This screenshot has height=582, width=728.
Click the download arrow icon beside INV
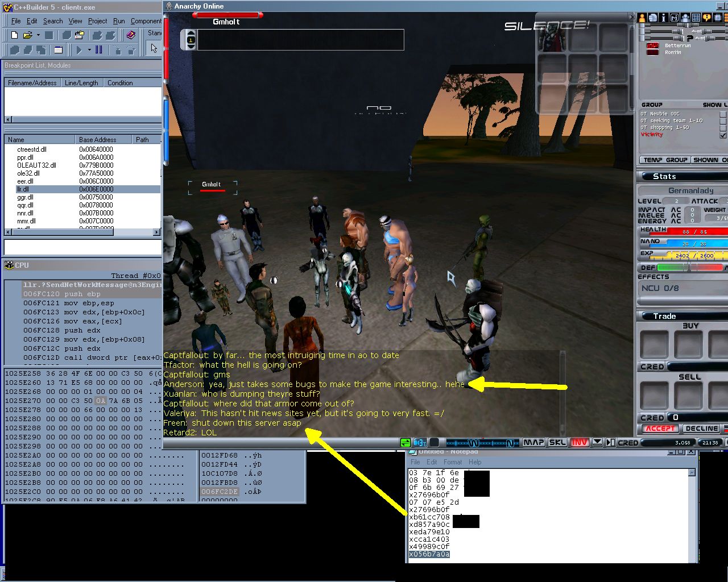pos(597,443)
